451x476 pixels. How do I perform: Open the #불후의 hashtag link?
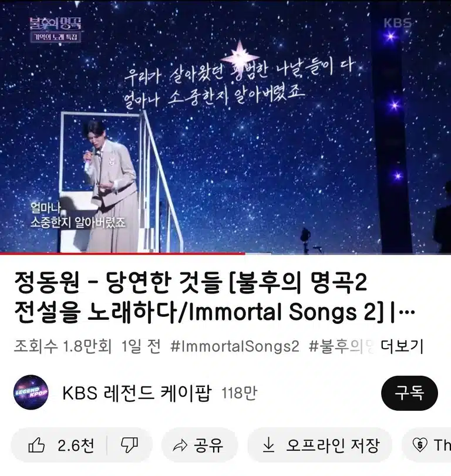click(x=341, y=346)
